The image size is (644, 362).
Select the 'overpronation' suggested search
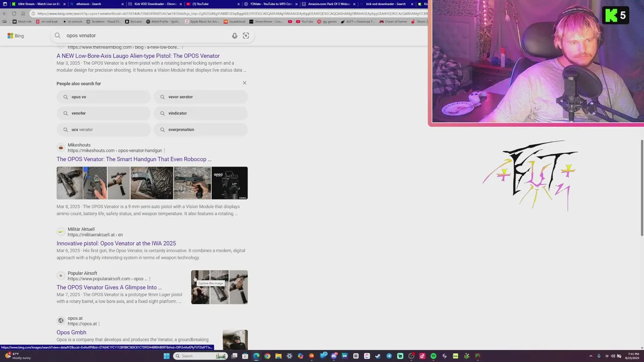[201, 130]
